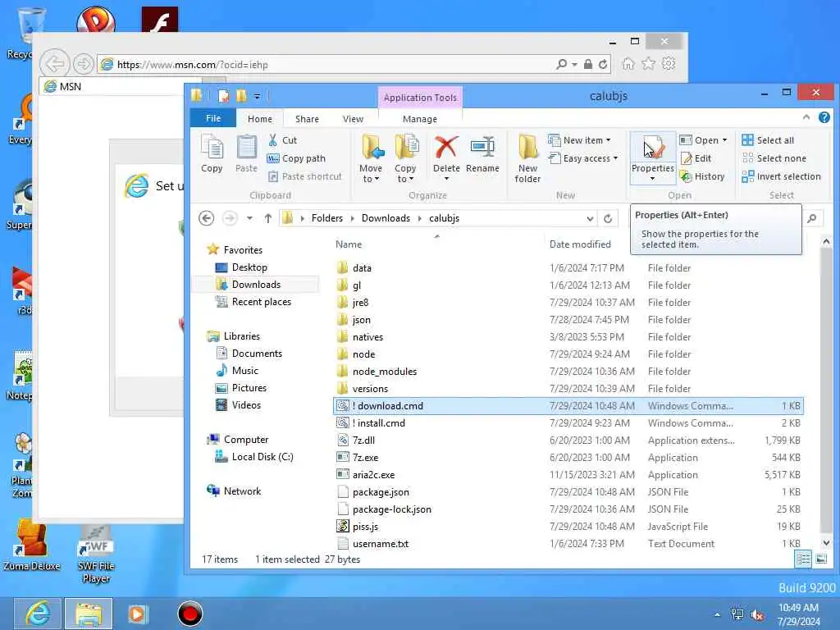840x630 pixels.
Task: Open the Zuma Deluxe desktop shortcut
Action: (x=31, y=546)
